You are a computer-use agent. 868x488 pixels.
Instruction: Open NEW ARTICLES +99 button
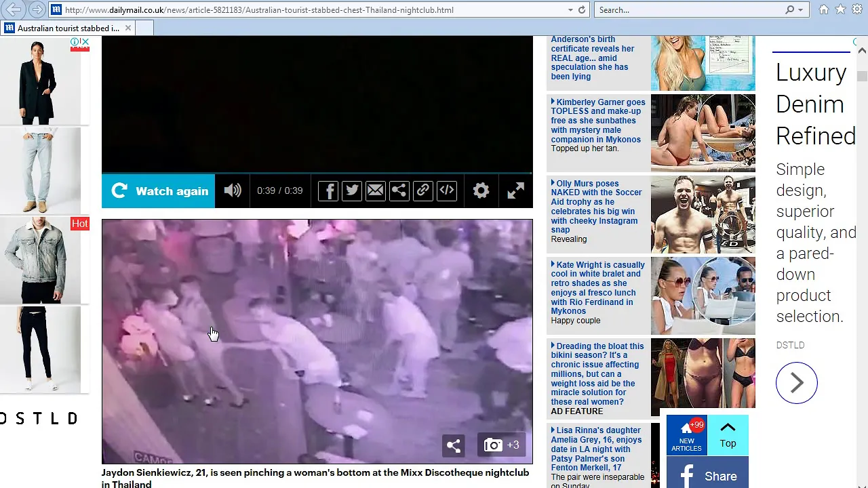tap(686, 435)
